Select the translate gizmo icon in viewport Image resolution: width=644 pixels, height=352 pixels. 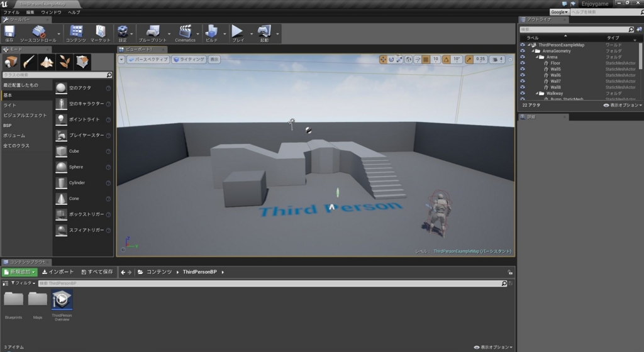tap(383, 60)
